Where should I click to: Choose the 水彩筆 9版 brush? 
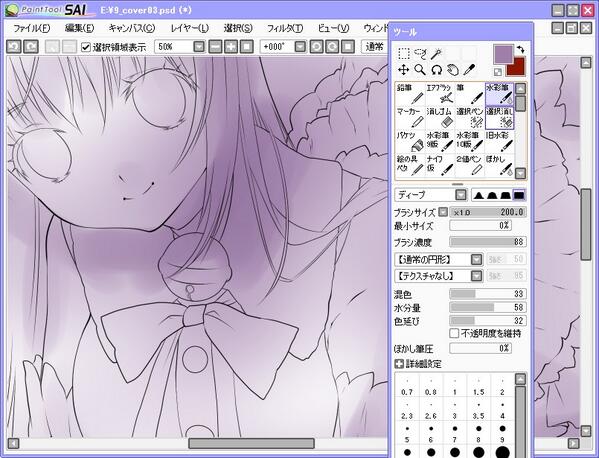tap(440, 141)
